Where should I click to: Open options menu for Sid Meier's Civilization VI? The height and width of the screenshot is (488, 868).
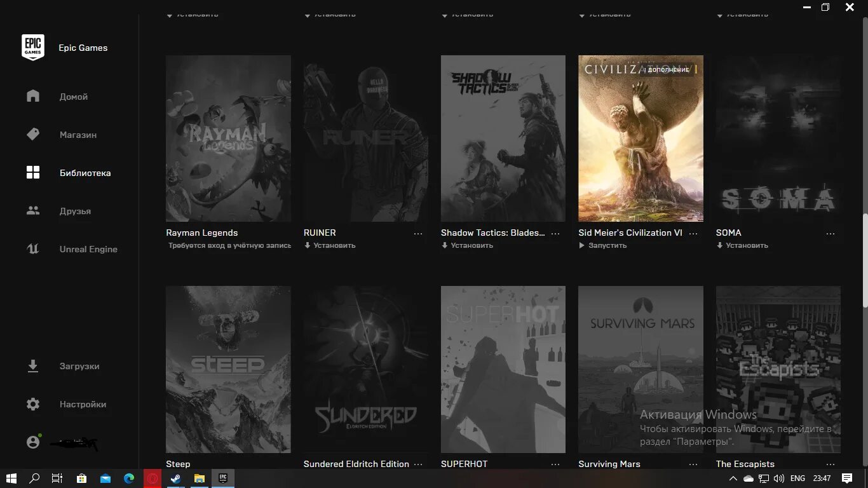pos(693,233)
